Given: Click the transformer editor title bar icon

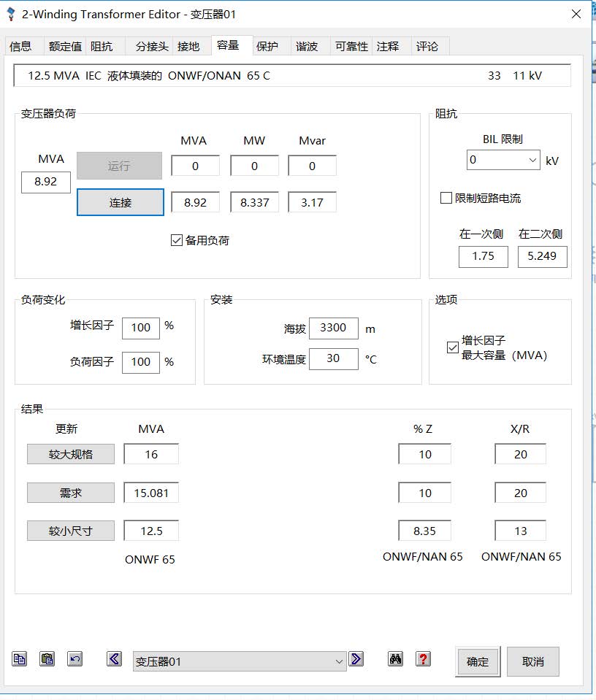Looking at the screenshot, I should tap(11, 14).
